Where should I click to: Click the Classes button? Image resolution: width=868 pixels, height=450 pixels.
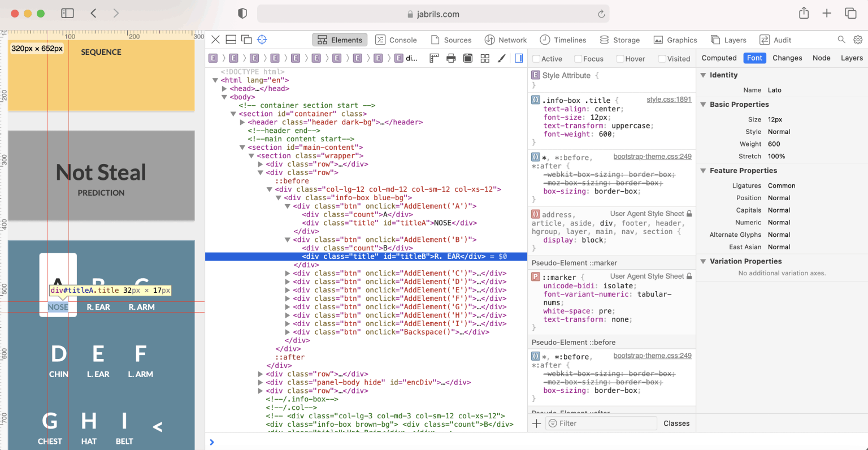(x=676, y=423)
